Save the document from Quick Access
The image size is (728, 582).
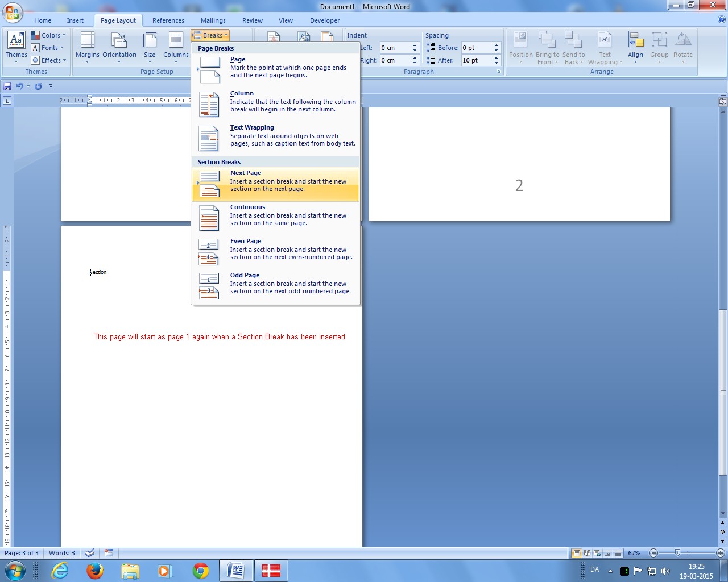point(7,86)
